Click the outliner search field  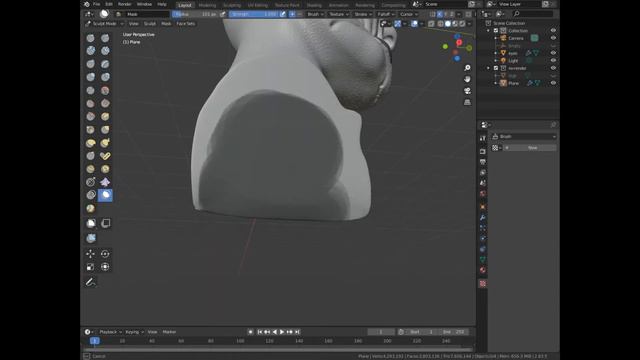pyautogui.click(x=533, y=14)
